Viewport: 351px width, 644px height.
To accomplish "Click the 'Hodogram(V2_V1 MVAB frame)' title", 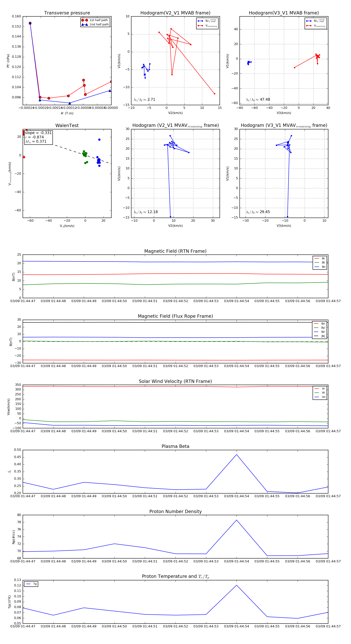I will (175, 13).
